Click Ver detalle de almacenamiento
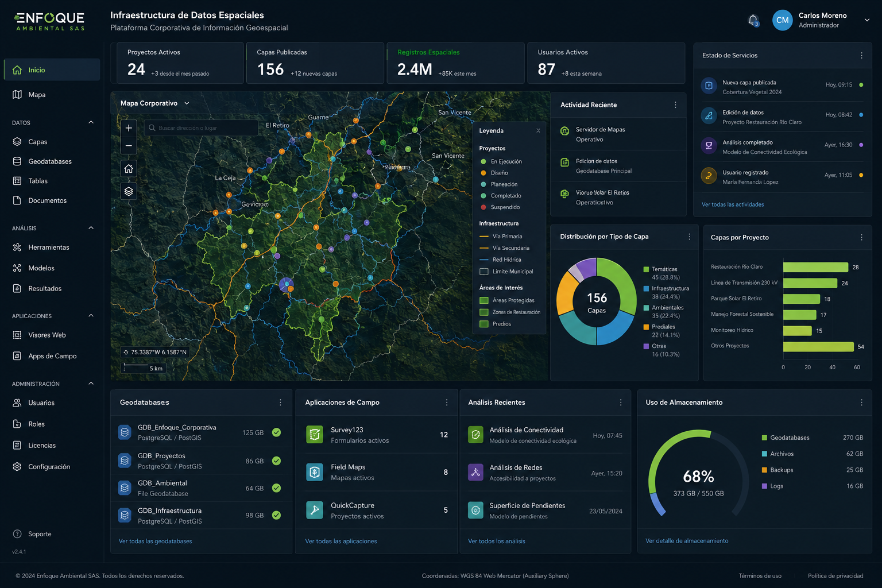 coord(687,541)
